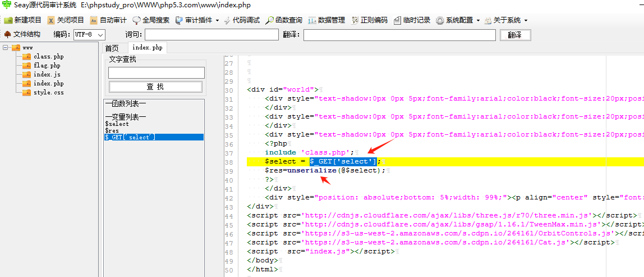Click the 查找 button

(155, 87)
